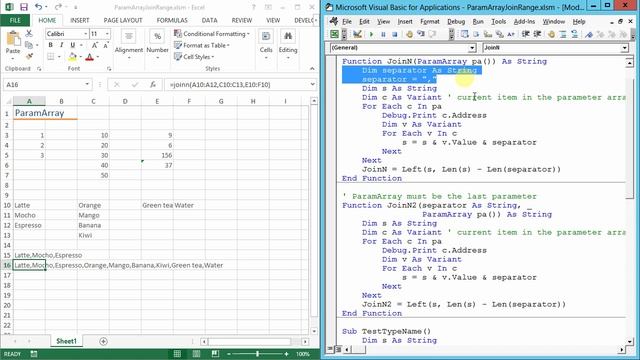Click the Toggle Bookmark flag icon
The image size is (640, 360).
[x=589, y=35]
